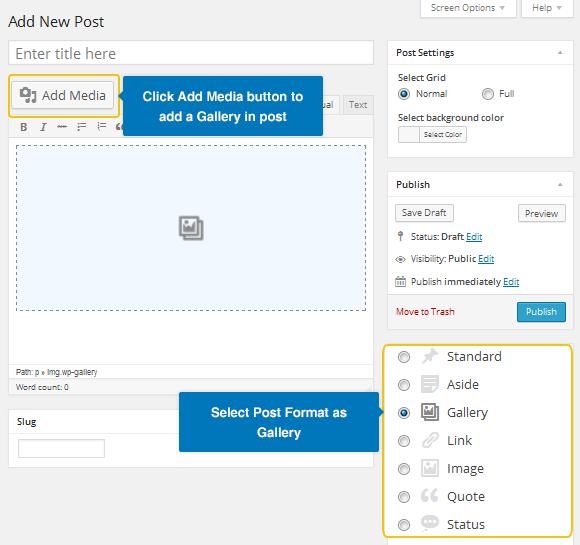Switch to the Text editor tab
The image size is (580, 545).
pos(358,105)
